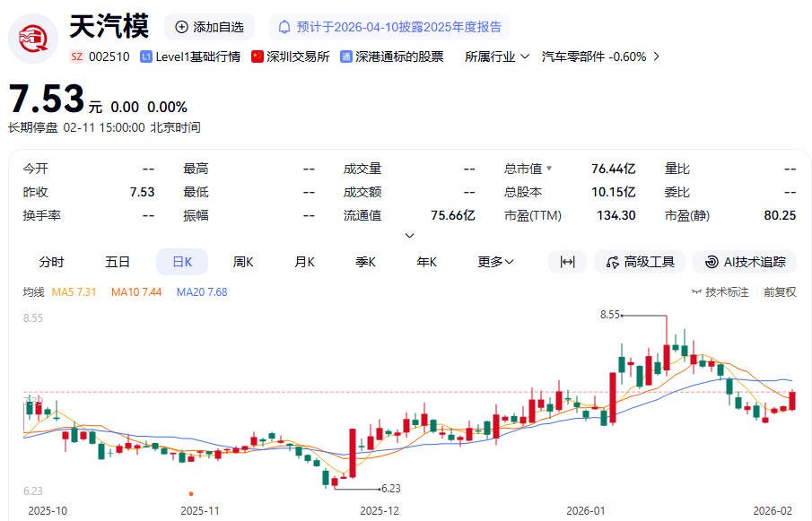Click the right chevron after 汽车零部件
The width and height of the screenshot is (812, 521).
point(657,56)
